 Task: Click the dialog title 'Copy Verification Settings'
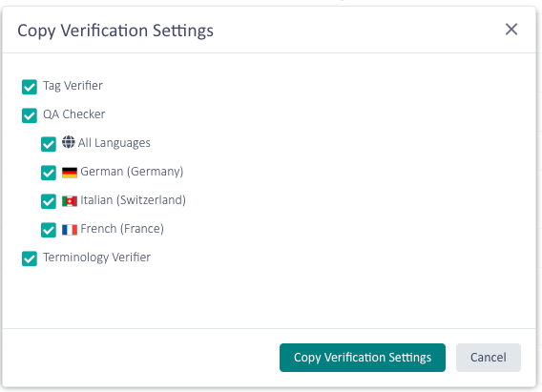(115, 31)
